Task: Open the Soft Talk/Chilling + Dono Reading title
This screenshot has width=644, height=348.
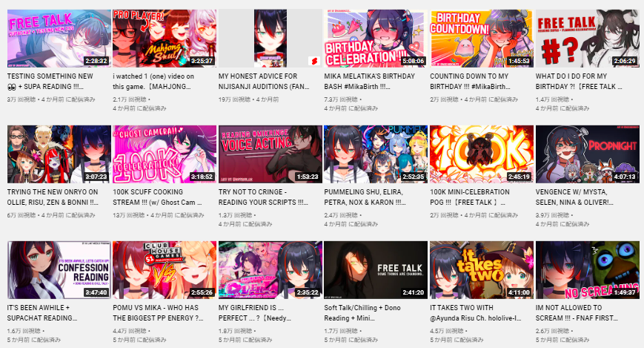Action: point(362,312)
